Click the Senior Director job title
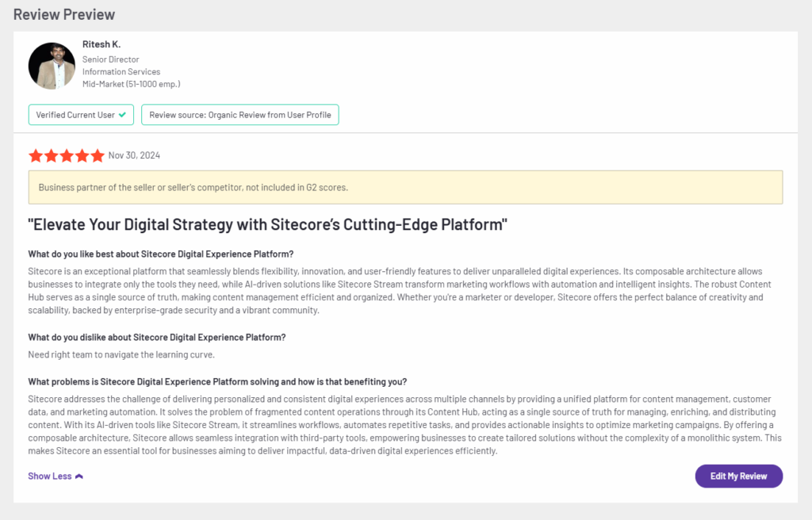This screenshot has height=520, width=812. (x=111, y=59)
